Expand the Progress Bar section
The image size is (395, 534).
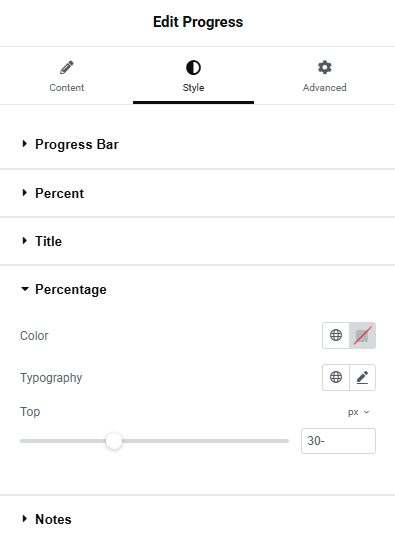click(77, 144)
